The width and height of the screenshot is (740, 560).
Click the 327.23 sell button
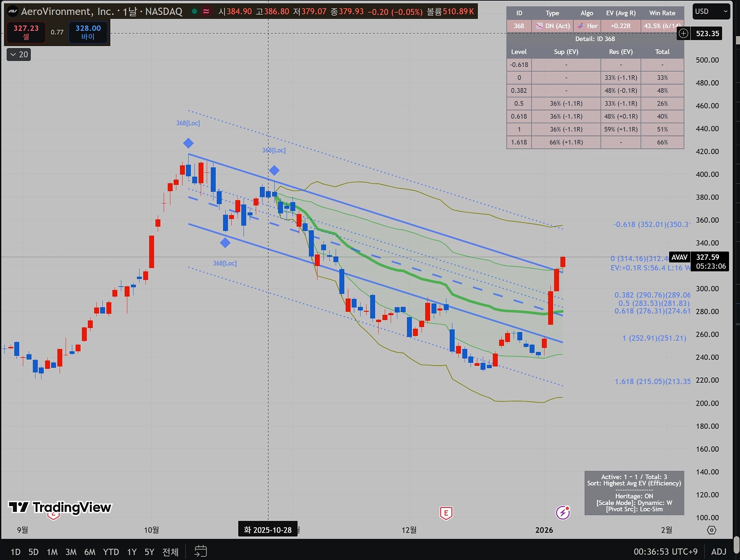coord(26,32)
